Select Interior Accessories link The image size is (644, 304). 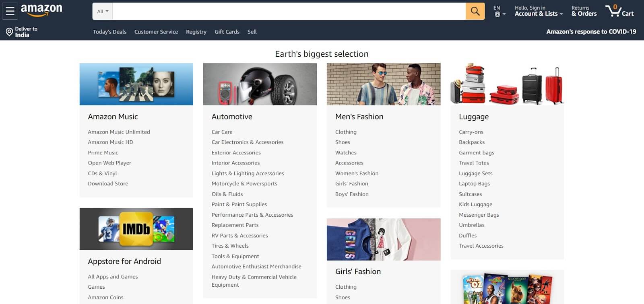point(235,163)
